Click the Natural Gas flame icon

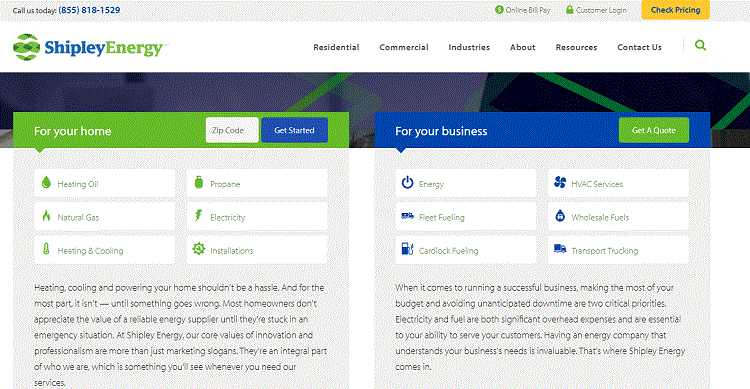point(46,216)
